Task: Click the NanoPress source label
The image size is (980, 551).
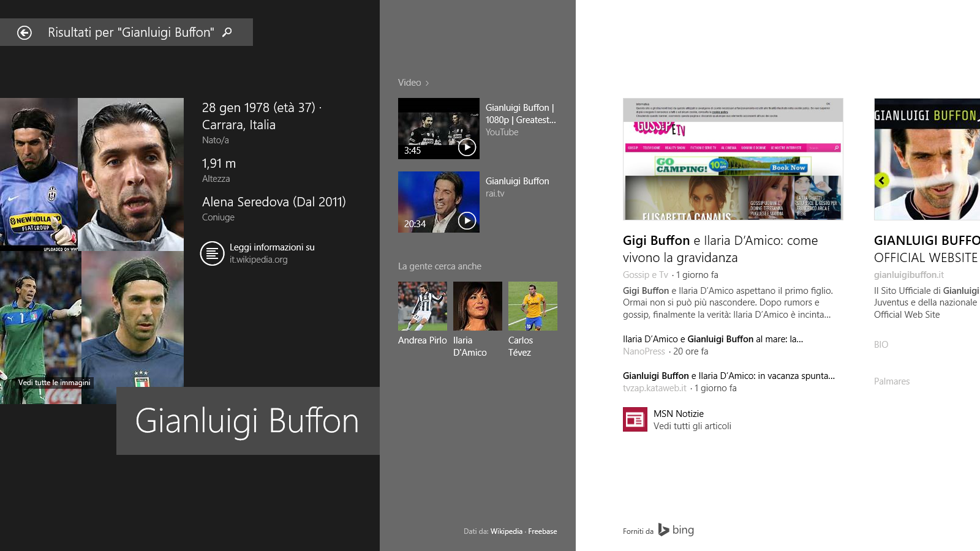Action: [644, 351]
